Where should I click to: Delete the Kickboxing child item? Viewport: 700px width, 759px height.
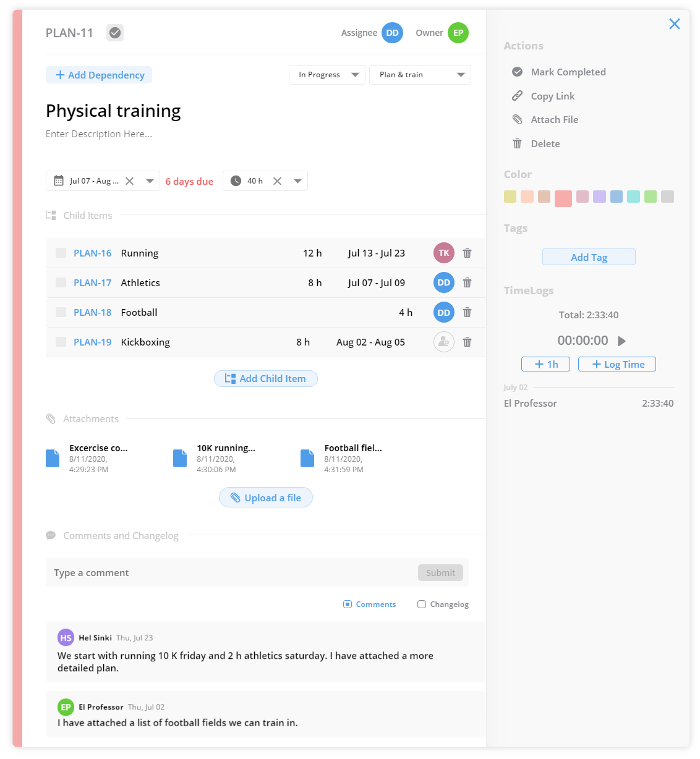467,342
